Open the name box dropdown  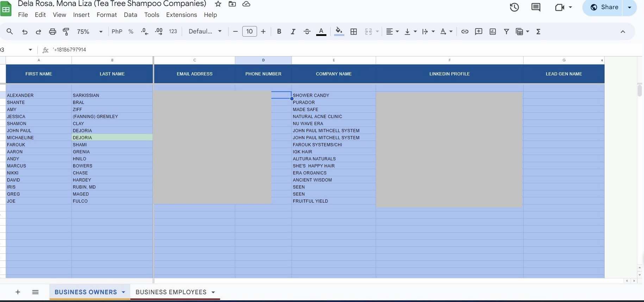tap(30, 50)
